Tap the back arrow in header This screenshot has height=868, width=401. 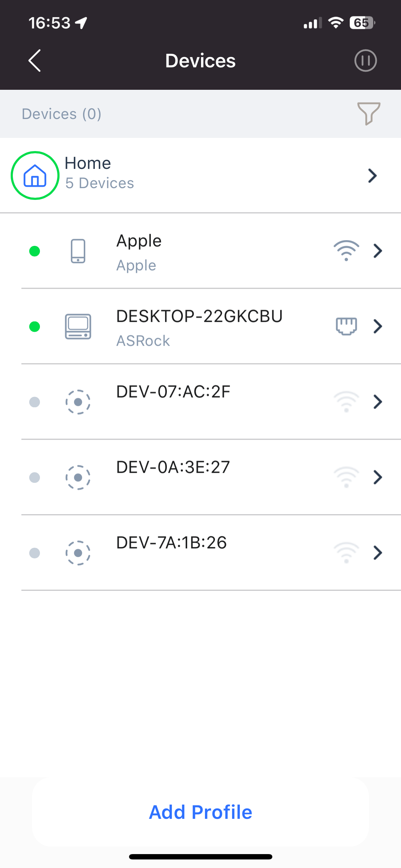(x=35, y=61)
